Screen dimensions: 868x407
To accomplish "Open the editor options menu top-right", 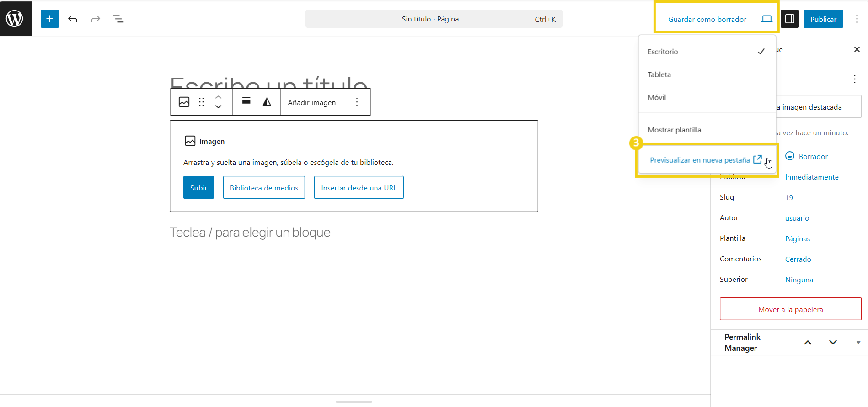I will 857,19.
